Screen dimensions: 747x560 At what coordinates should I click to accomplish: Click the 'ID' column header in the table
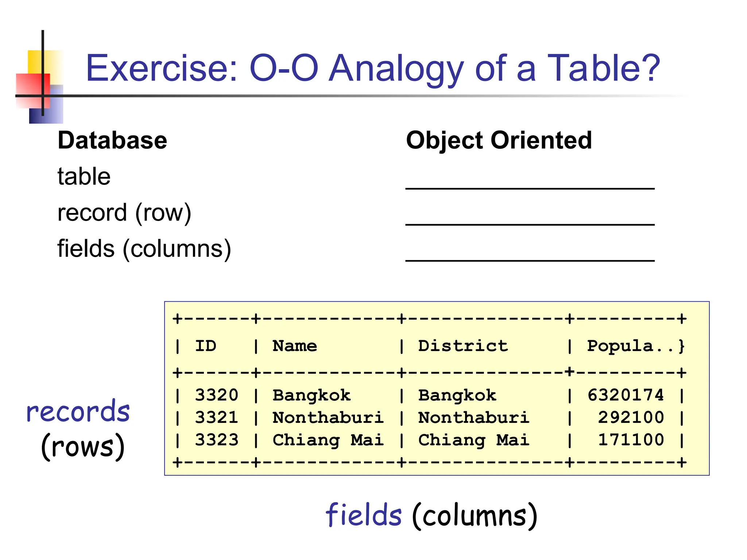206,346
